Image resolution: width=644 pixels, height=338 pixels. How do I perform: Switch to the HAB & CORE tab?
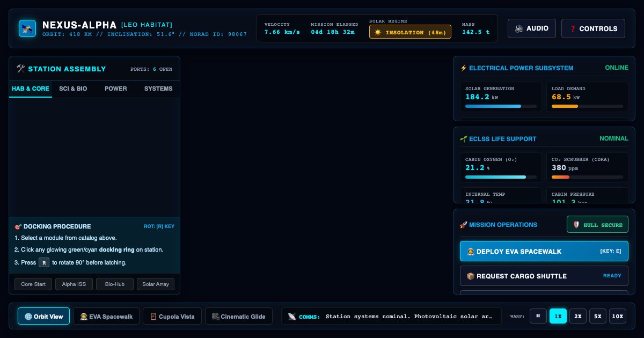tap(31, 89)
